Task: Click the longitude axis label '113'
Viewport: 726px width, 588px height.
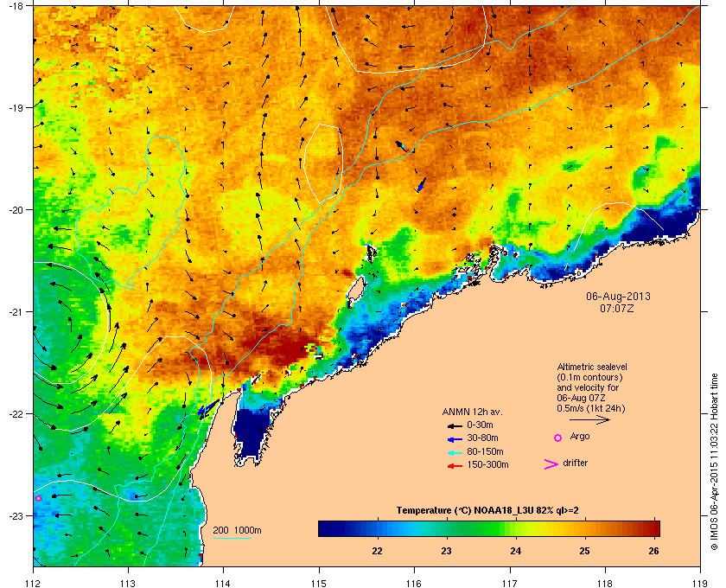Action: click(128, 583)
